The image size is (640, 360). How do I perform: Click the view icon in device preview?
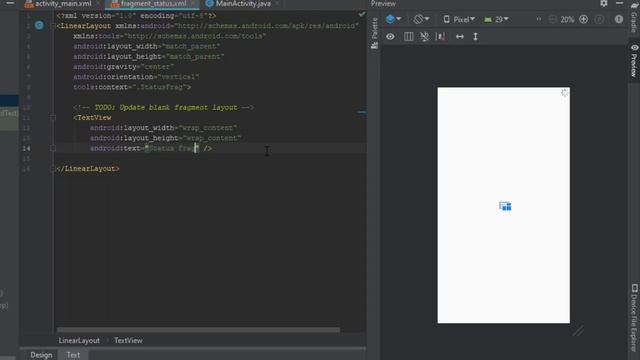[505, 206]
